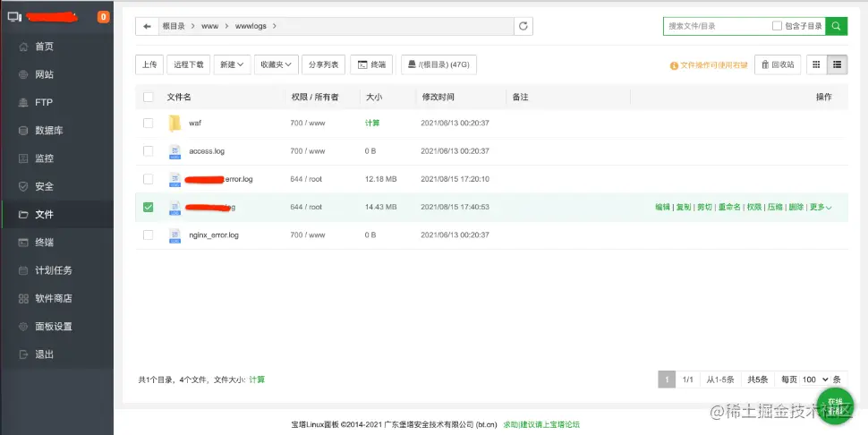Select 文件 in the sidebar
Image resolution: width=868 pixels, height=435 pixels.
point(44,214)
